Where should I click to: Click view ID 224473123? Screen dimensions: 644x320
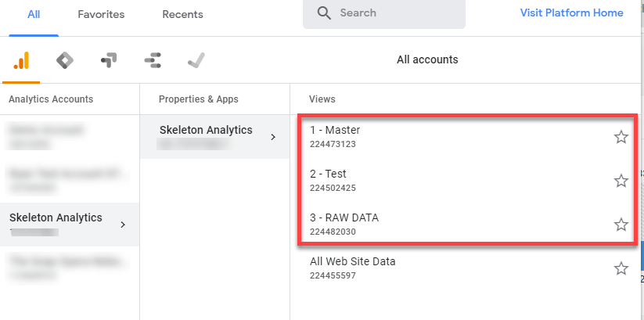pos(333,144)
